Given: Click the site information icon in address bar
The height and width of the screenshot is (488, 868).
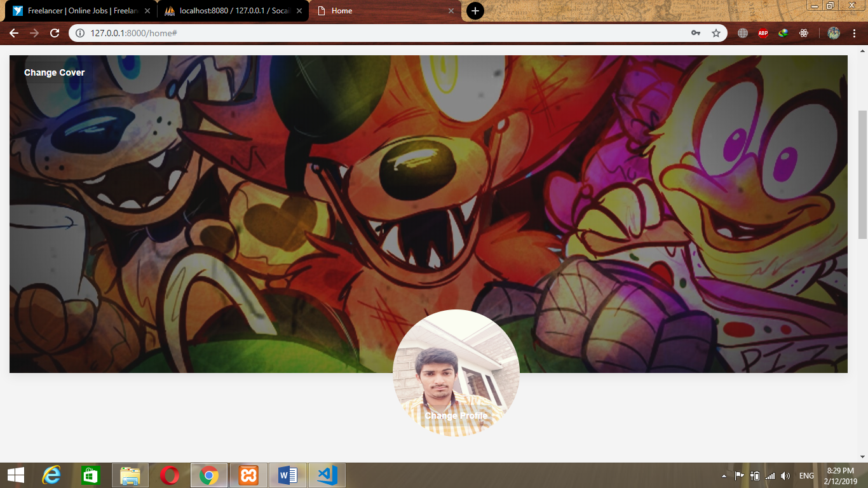Looking at the screenshot, I should coord(80,33).
